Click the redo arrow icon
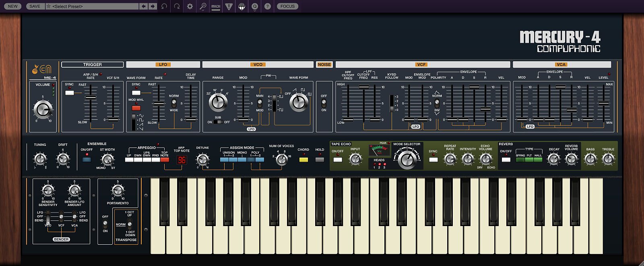644x266 pixels. coord(177,6)
